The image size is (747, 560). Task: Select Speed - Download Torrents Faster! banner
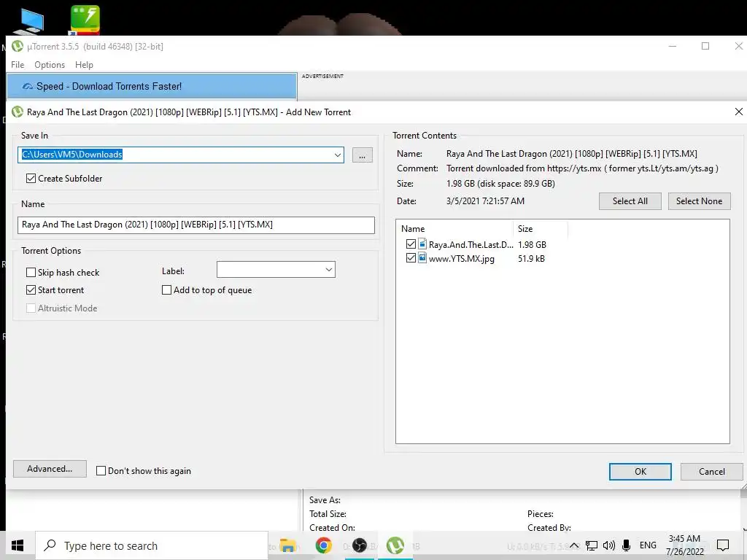(152, 86)
